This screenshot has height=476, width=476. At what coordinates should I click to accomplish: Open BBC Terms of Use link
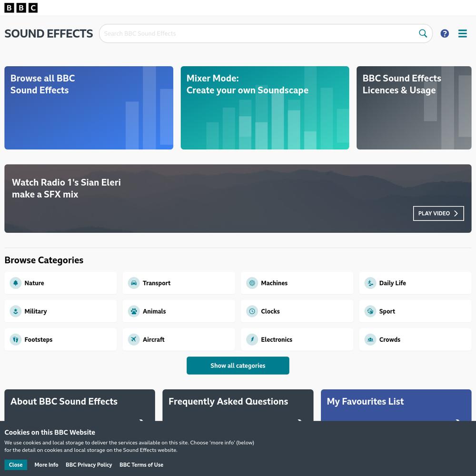(141, 465)
